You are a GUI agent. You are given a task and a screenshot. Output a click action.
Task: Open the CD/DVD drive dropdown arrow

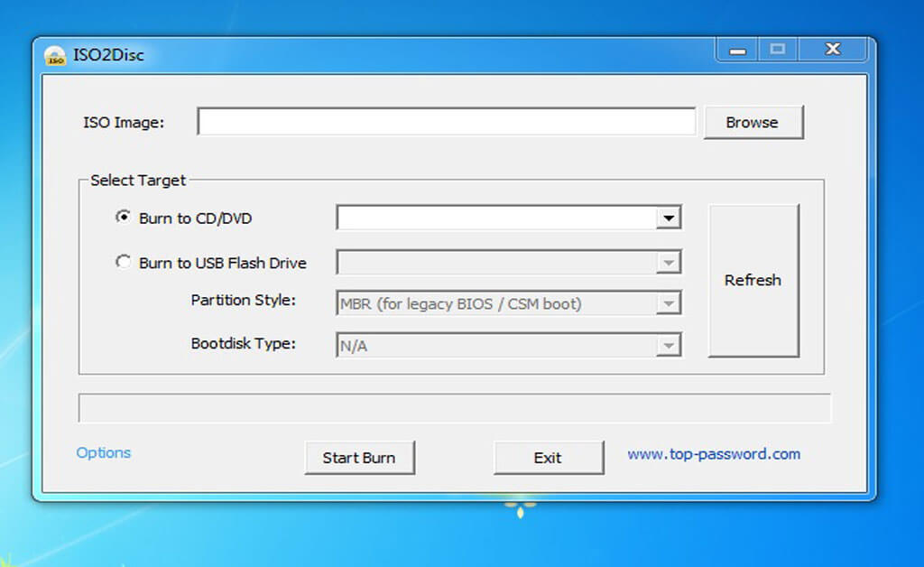tap(668, 218)
